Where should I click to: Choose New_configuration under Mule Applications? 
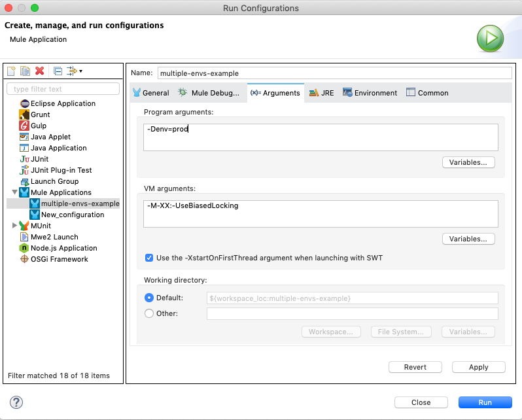(x=72, y=215)
